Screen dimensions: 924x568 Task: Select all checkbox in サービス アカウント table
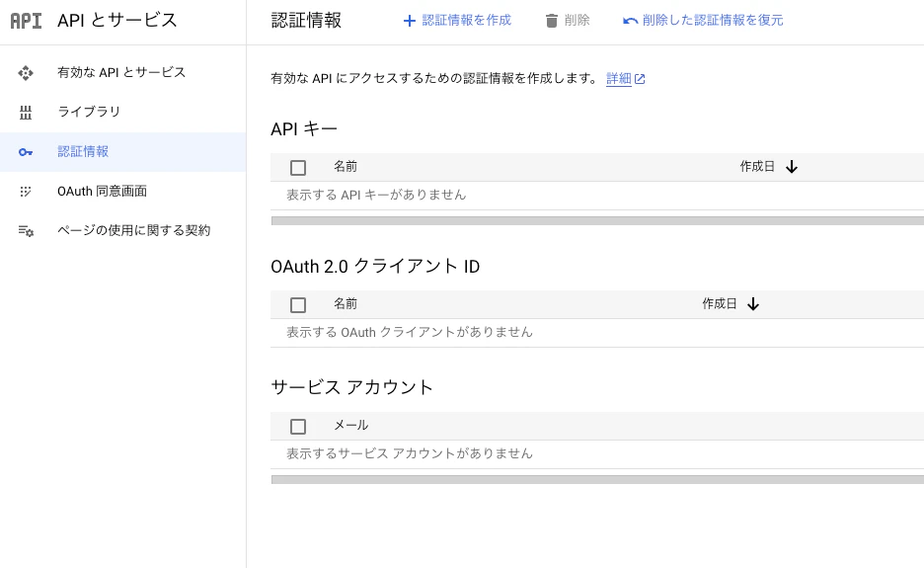click(x=298, y=427)
